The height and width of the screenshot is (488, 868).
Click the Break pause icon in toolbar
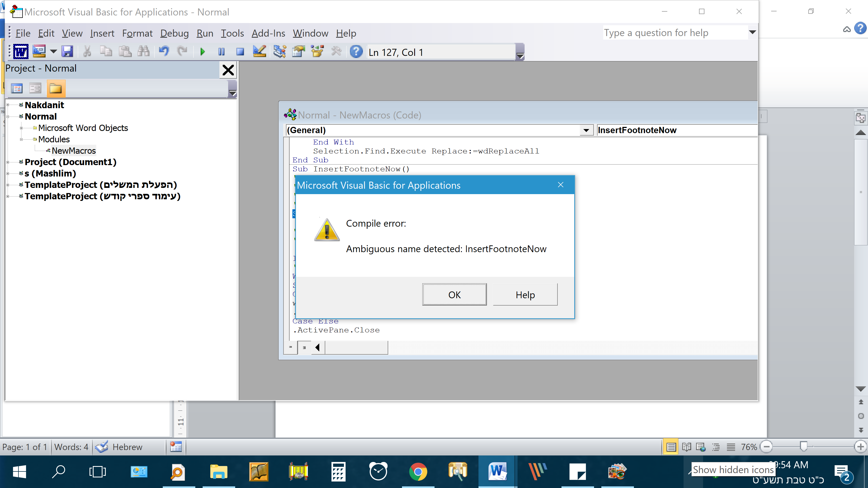click(221, 52)
